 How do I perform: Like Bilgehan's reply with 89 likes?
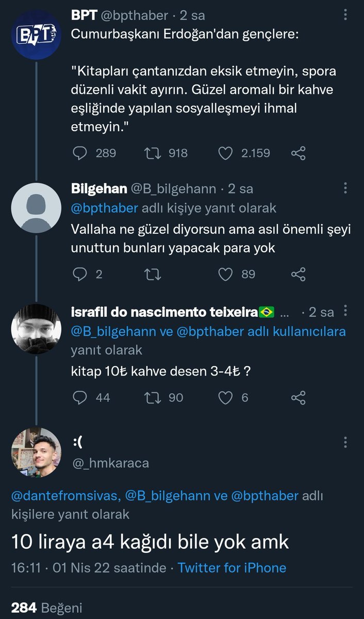(x=226, y=274)
